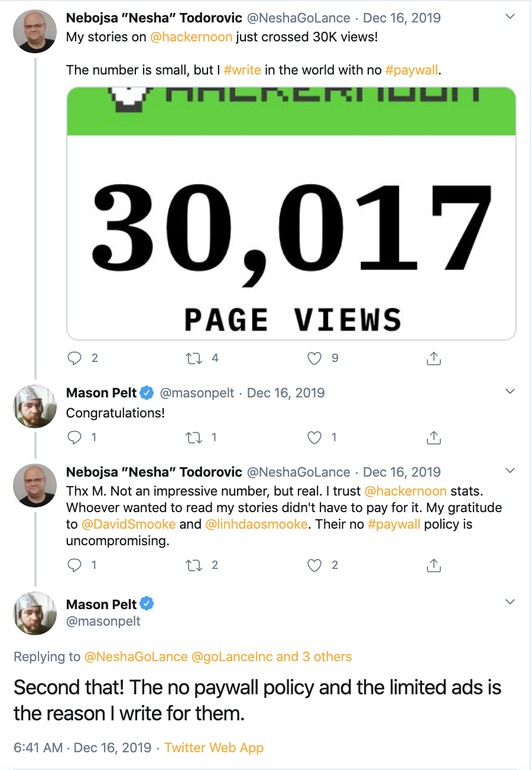532x770 pixels.
Task: Reply to the 30K views tweet
Action: 74,358
